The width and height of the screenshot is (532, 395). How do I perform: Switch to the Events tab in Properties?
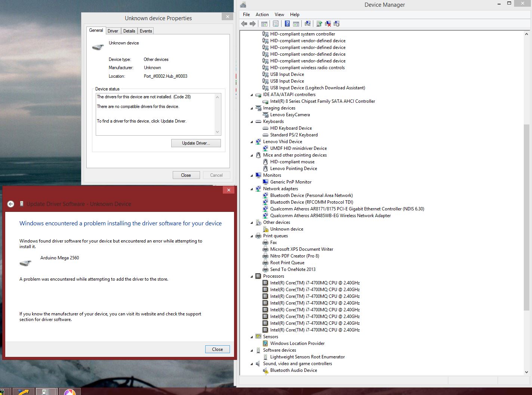(x=146, y=31)
